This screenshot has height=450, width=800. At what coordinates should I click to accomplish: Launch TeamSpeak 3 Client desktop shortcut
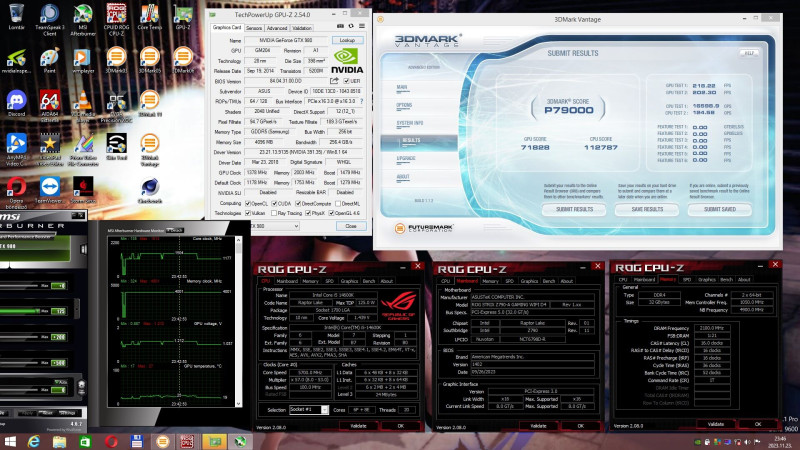tap(49, 19)
